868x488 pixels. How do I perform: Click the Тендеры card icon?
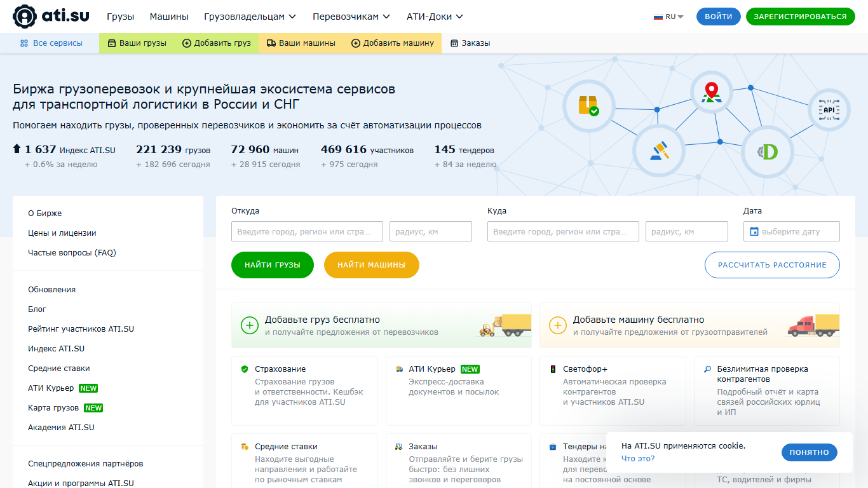(x=553, y=446)
